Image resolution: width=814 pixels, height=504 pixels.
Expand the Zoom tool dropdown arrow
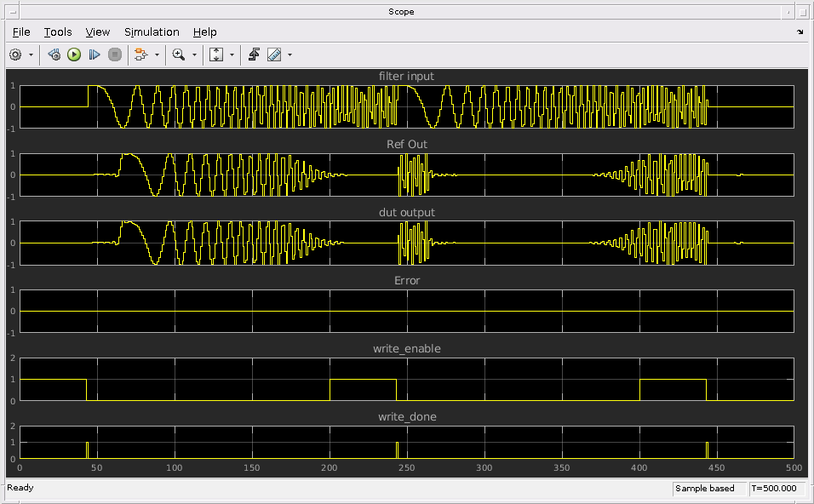[x=194, y=54]
